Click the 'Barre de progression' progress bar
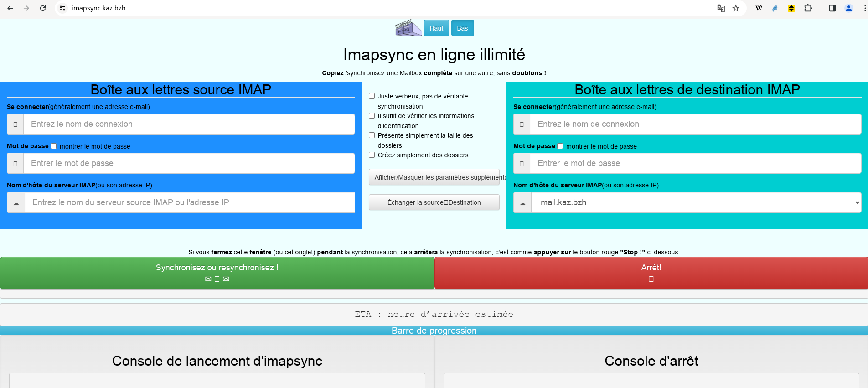The width and height of the screenshot is (868, 388). [x=434, y=331]
